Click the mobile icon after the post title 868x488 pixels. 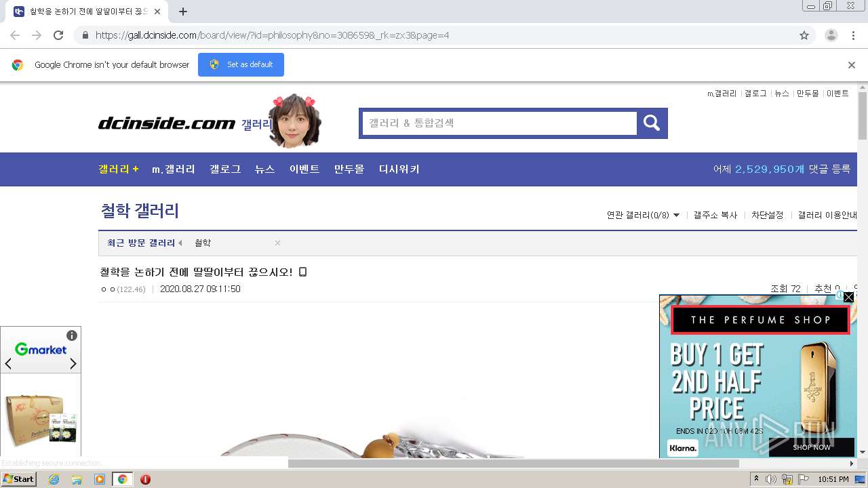pyautogui.click(x=303, y=272)
